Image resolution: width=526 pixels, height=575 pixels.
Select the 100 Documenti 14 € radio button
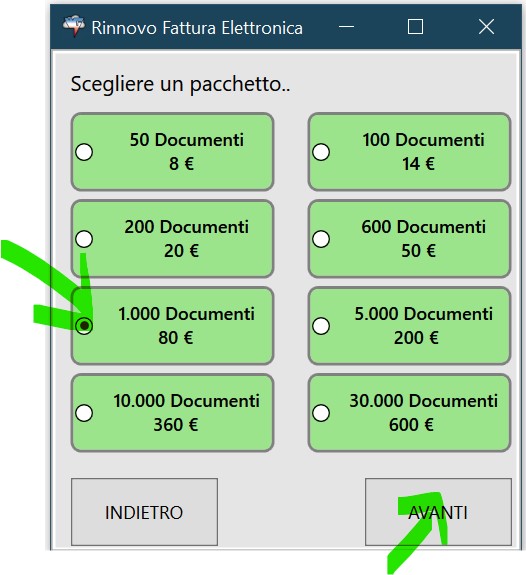point(321,152)
